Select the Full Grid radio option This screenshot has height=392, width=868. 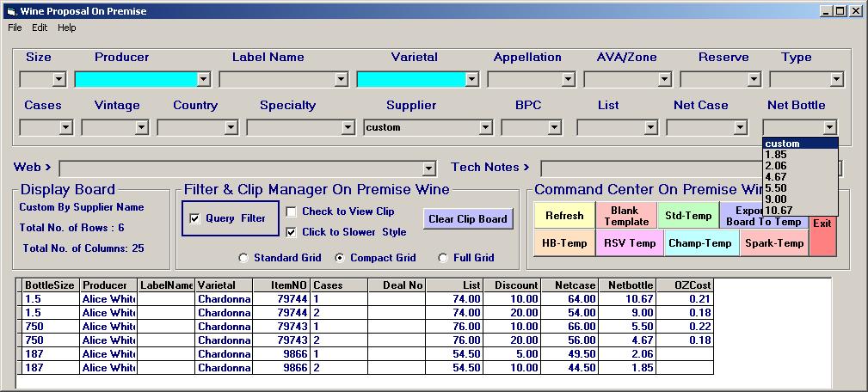pos(443,258)
